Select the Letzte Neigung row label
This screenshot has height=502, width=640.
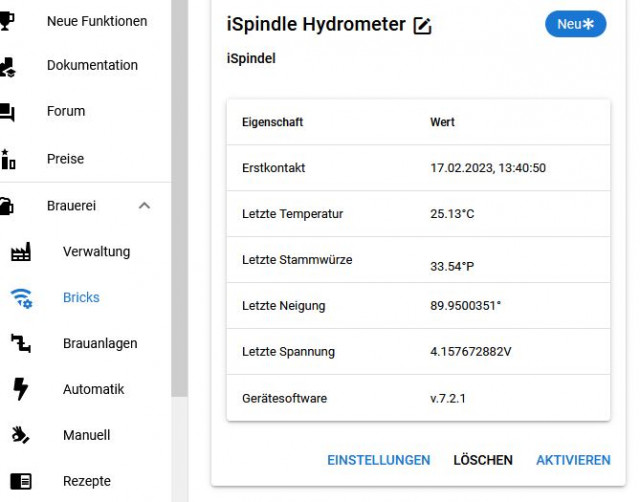pos(284,306)
